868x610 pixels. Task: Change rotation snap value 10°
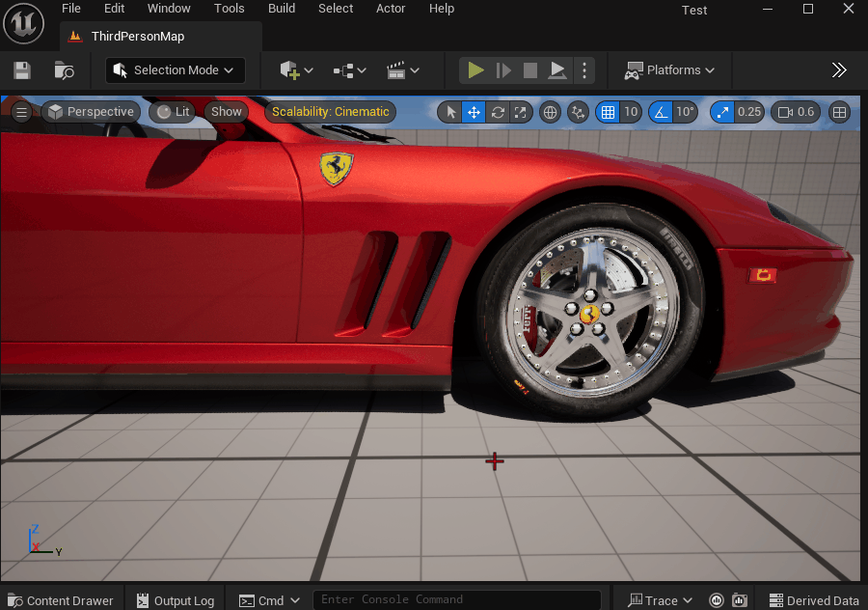click(686, 113)
